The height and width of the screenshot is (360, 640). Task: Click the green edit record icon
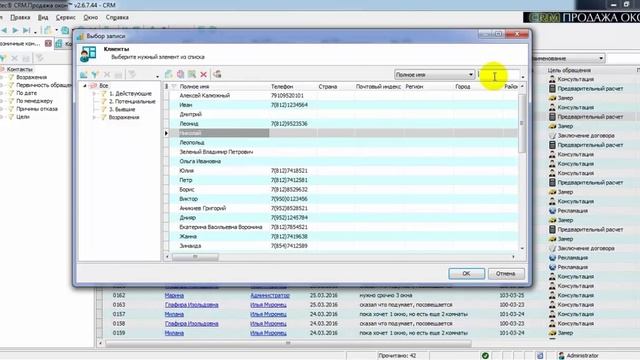pos(192,74)
